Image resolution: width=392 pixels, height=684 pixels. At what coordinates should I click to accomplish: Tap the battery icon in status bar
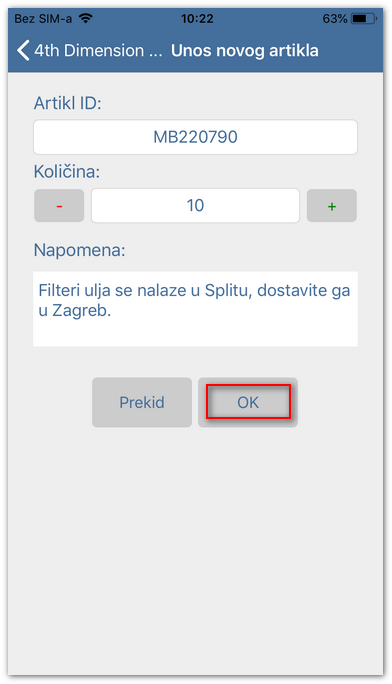pyautogui.click(x=364, y=19)
